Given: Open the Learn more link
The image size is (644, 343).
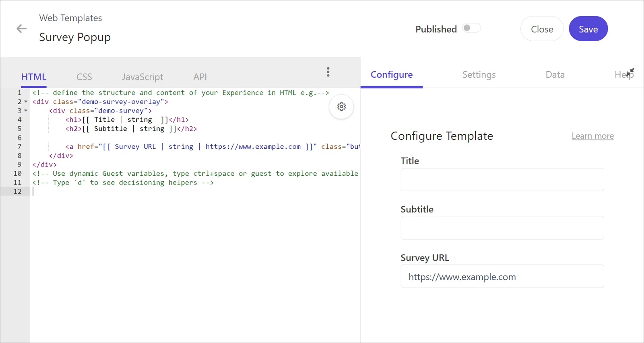Looking at the screenshot, I should click(x=592, y=136).
